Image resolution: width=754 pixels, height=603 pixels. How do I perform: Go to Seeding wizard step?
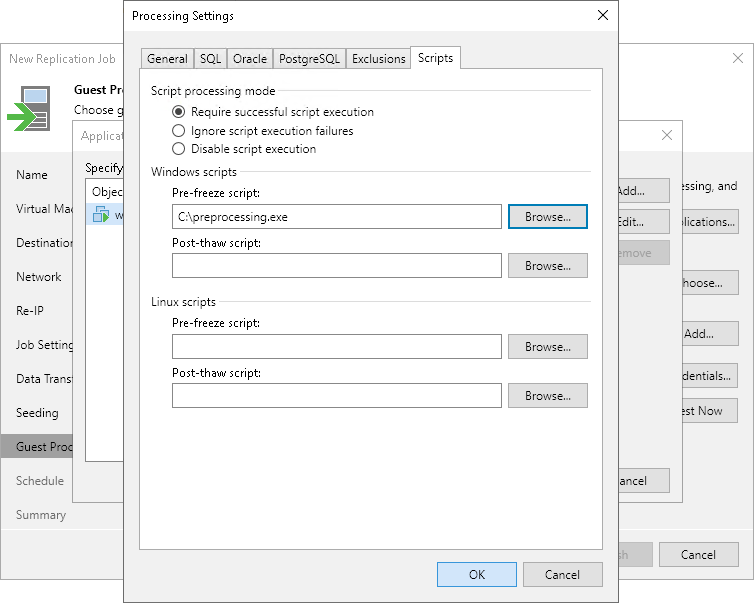point(37,413)
